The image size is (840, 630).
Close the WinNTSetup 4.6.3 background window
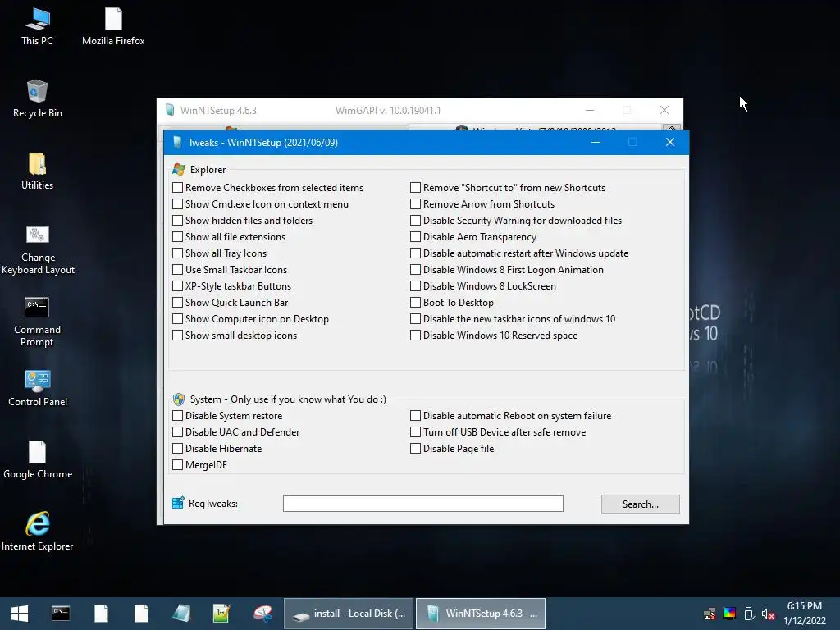pos(664,111)
